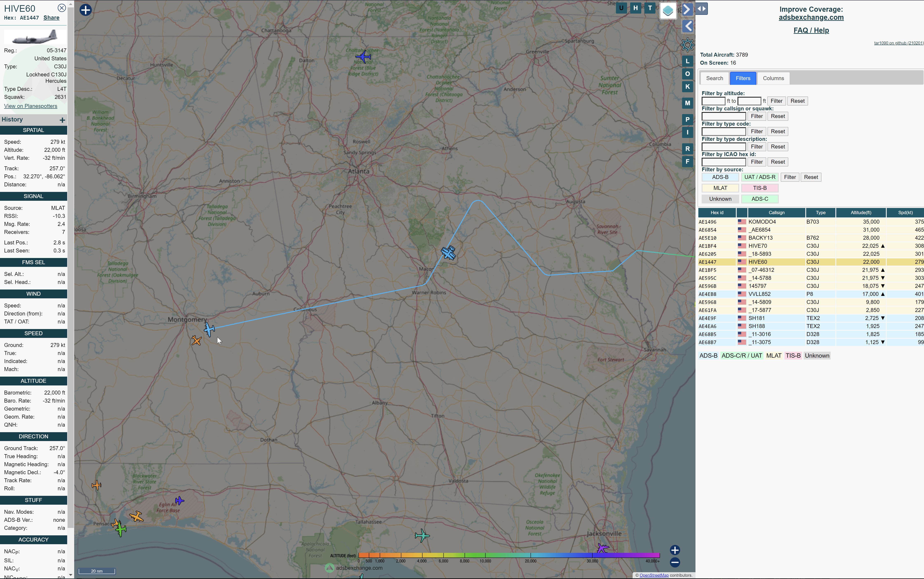This screenshot has width=924, height=579.
Task: Expand the History section
Action: point(62,120)
